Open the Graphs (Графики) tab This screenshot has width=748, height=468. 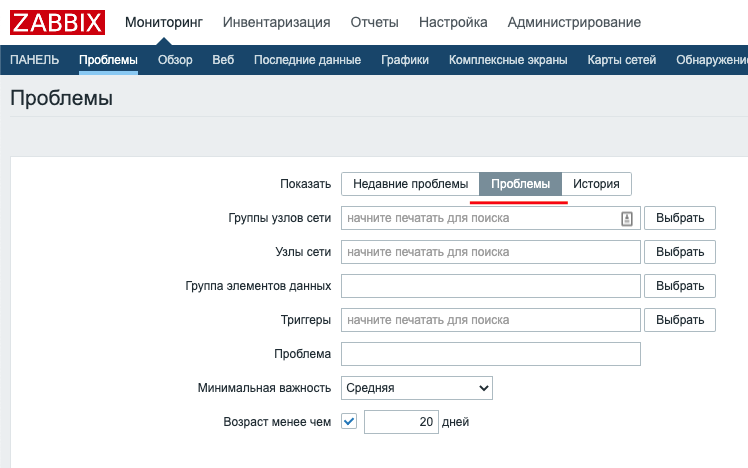point(405,60)
